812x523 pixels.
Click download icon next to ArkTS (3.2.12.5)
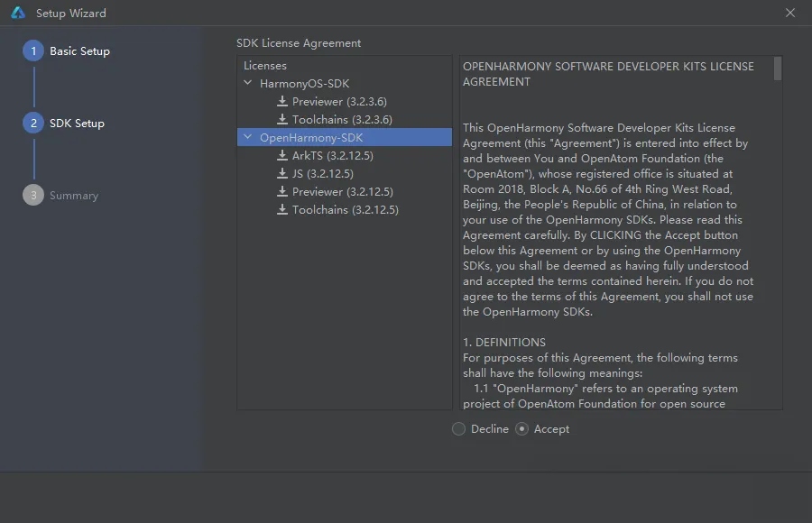click(x=282, y=155)
